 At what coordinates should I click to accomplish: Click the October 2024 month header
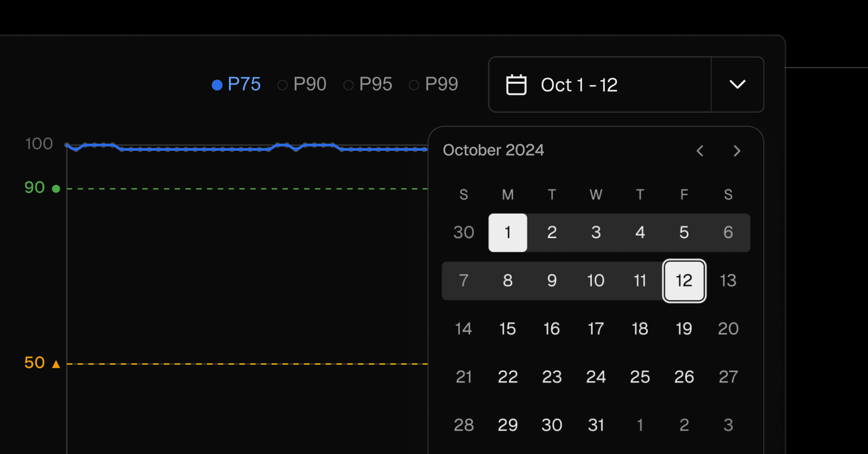click(493, 150)
